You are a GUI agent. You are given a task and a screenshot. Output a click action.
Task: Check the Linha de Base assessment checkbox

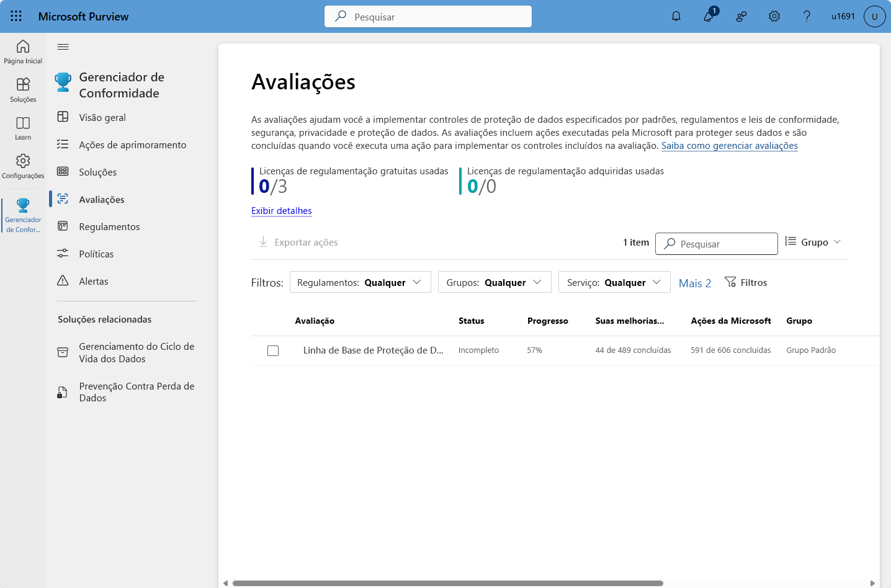[x=273, y=350]
